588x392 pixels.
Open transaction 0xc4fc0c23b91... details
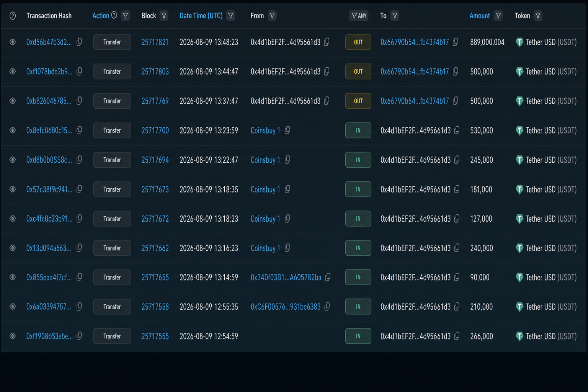coord(49,219)
